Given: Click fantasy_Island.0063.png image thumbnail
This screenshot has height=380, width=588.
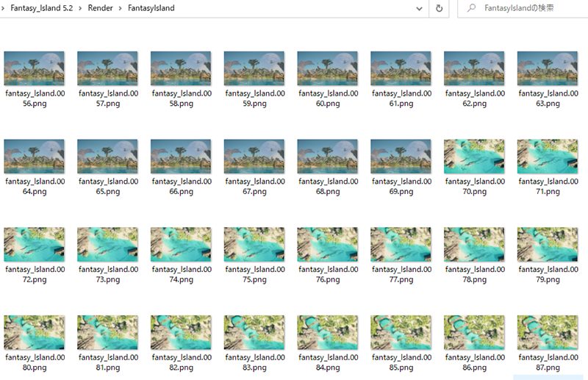Looking at the screenshot, I should (547, 68).
